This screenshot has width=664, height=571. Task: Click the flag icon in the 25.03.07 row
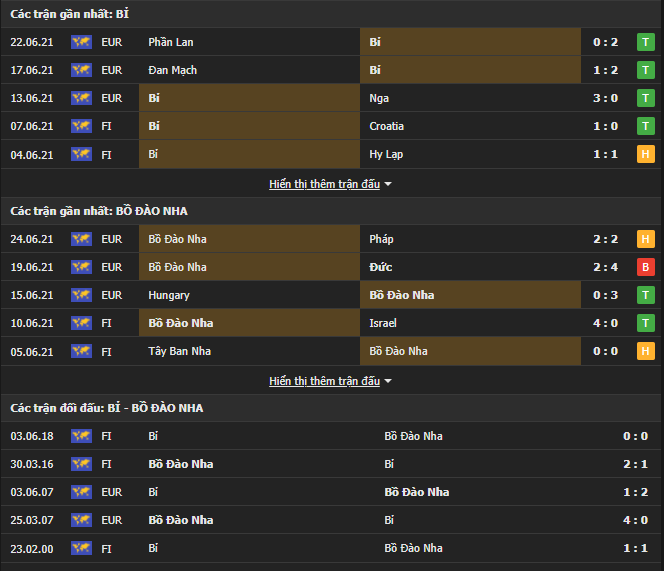(x=81, y=520)
